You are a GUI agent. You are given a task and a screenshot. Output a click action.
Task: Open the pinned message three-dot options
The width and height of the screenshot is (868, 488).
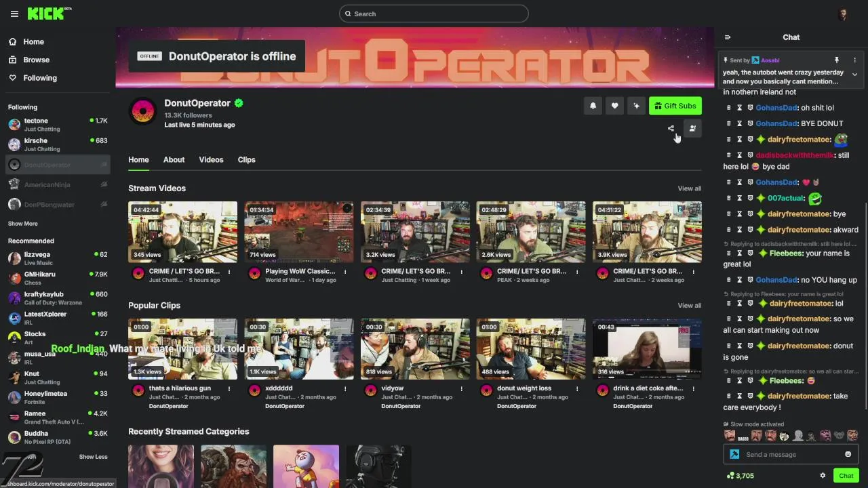coord(854,60)
